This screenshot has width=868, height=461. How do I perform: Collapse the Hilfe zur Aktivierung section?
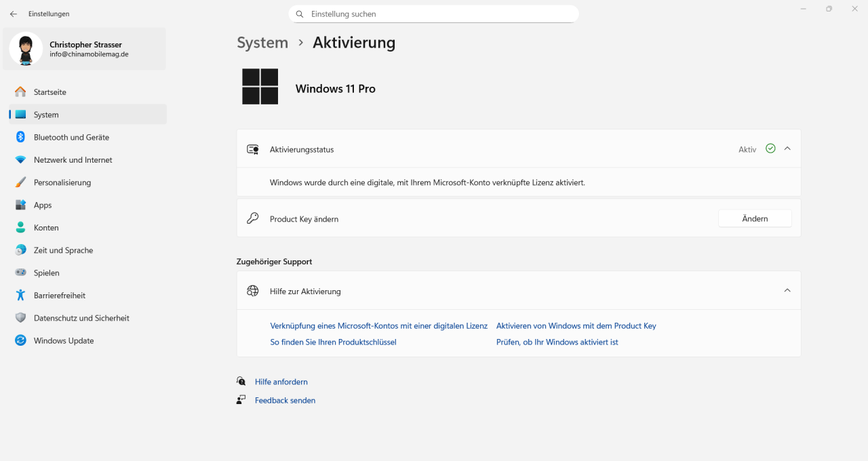pos(787,289)
